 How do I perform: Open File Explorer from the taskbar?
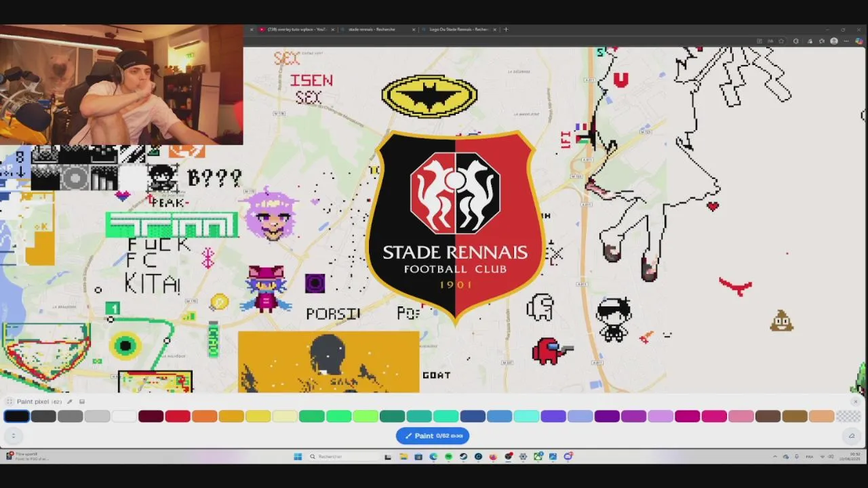click(x=403, y=457)
